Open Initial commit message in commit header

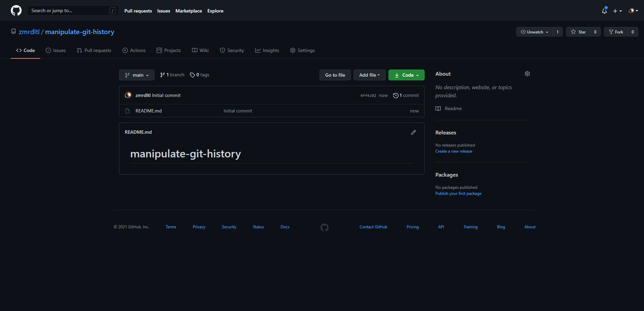tap(166, 96)
